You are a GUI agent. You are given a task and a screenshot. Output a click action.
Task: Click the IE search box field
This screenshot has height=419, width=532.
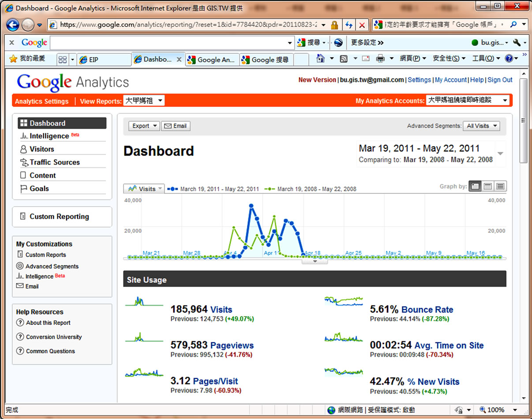click(446, 25)
